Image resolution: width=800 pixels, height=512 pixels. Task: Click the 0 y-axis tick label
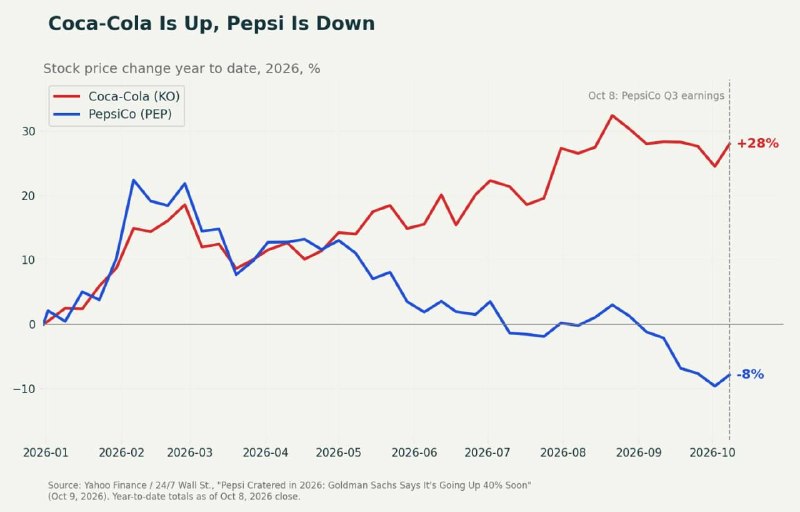tap(33, 324)
